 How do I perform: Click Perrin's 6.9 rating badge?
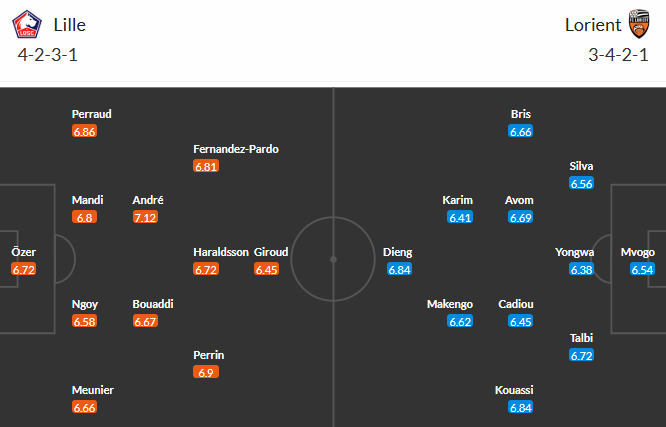tap(206, 372)
